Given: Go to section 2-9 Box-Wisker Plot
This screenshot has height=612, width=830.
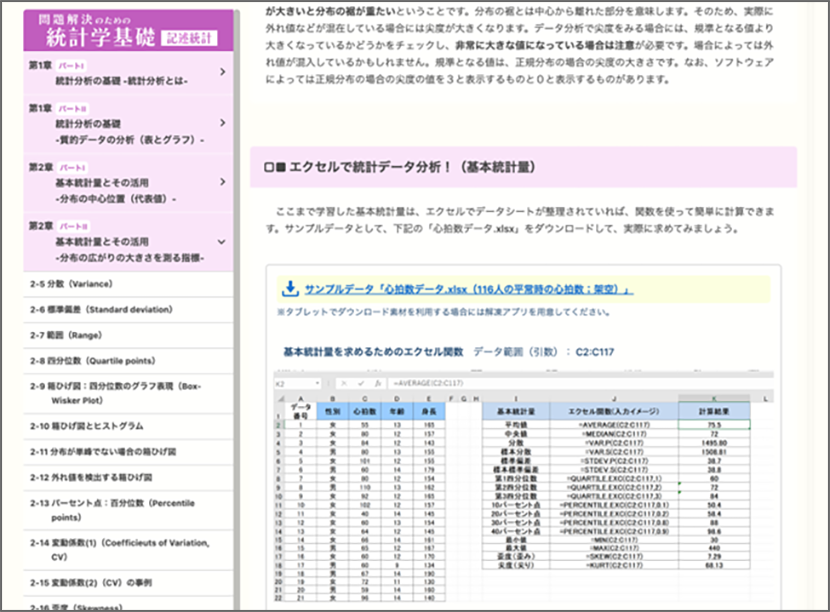Looking at the screenshot, I should (128, 393).
